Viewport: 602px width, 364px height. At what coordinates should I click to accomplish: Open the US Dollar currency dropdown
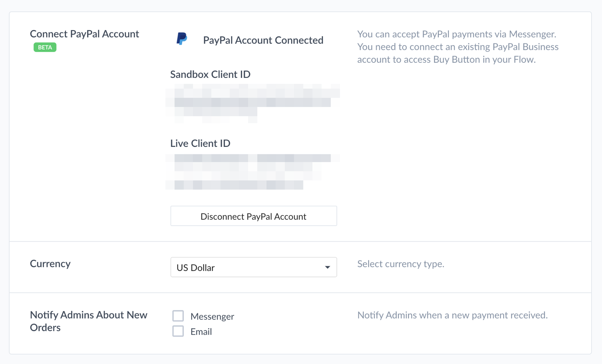[254, 267]
